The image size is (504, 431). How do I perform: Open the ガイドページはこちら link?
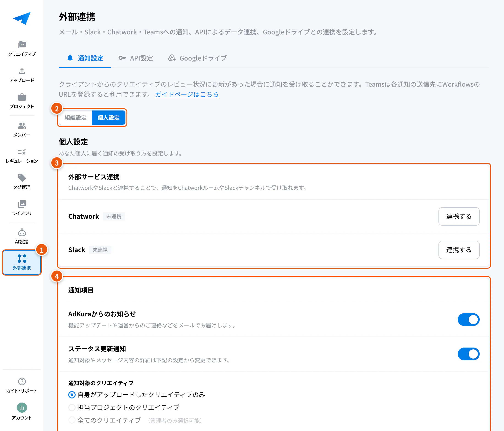187,94
